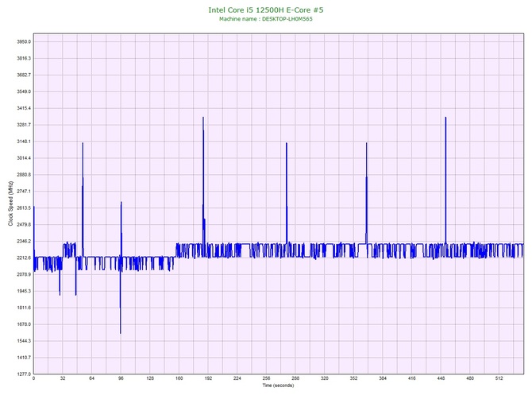Click the 1811.6 y-axis value
This screenshot has height=399, width=532.
click(x=24, y=308)
